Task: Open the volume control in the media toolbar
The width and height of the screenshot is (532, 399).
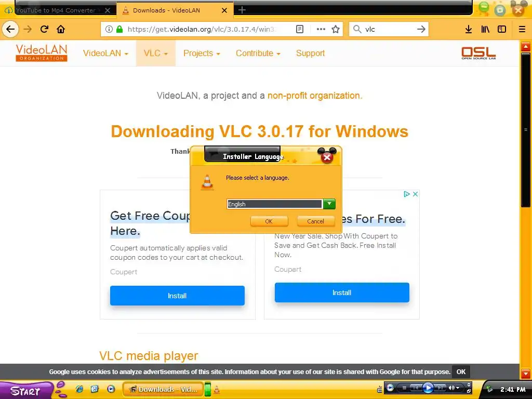Action: (x=454, y=388)
